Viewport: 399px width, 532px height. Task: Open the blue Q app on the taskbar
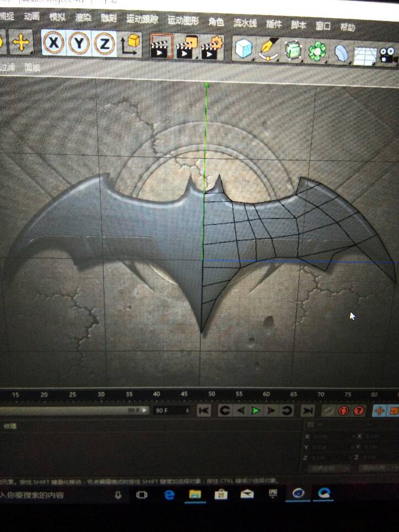[324, 493]
